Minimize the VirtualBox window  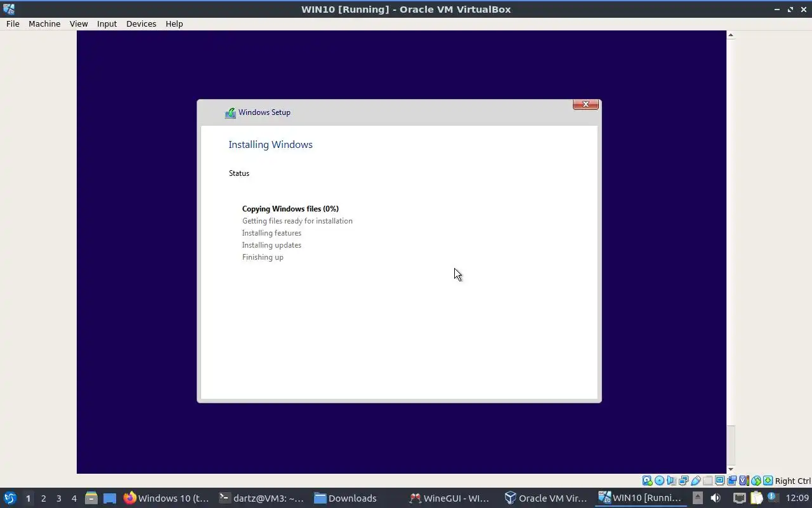coord(777,9)
